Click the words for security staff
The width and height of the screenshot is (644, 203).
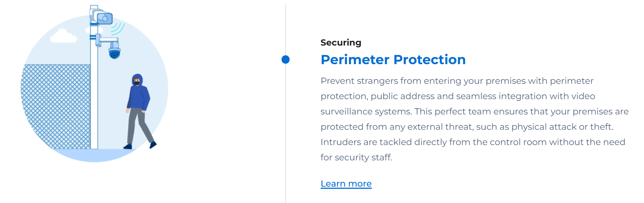(x=356, y=157)
